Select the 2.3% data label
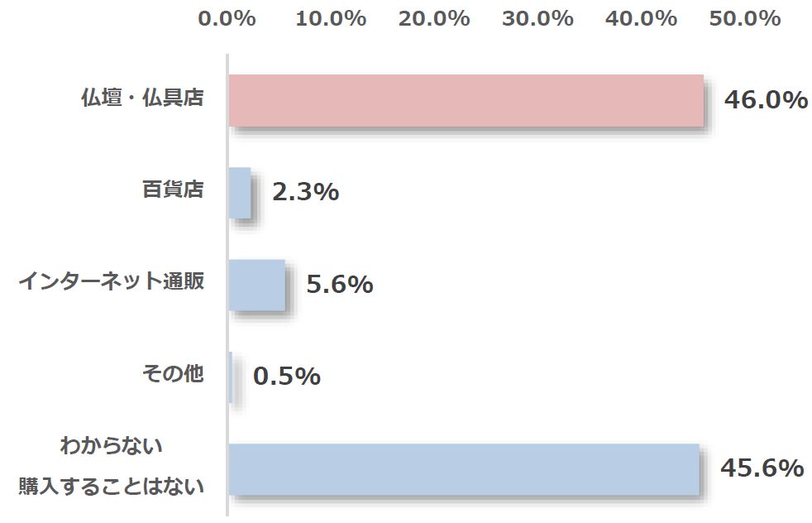 tap(305, 192)
